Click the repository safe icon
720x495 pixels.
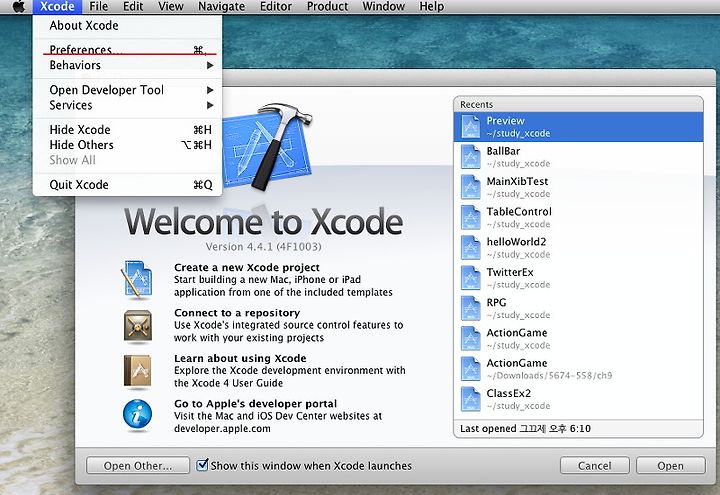[x=137, y=326]
